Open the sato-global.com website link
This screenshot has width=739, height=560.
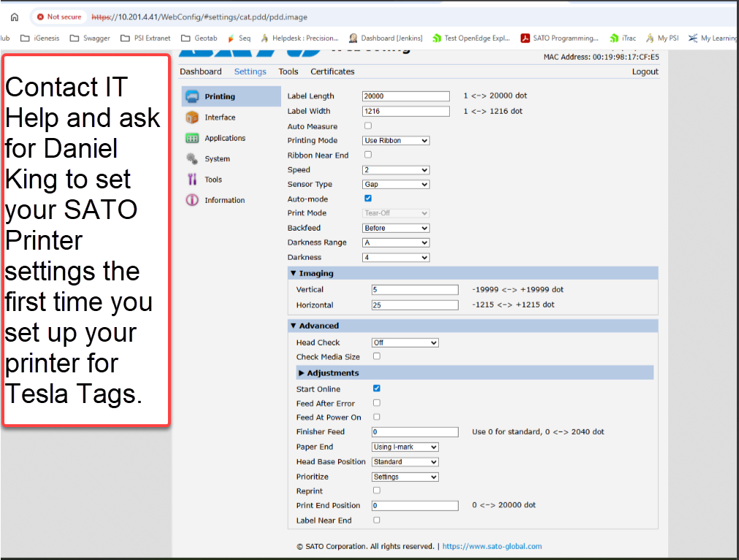[x=492, y=546]
